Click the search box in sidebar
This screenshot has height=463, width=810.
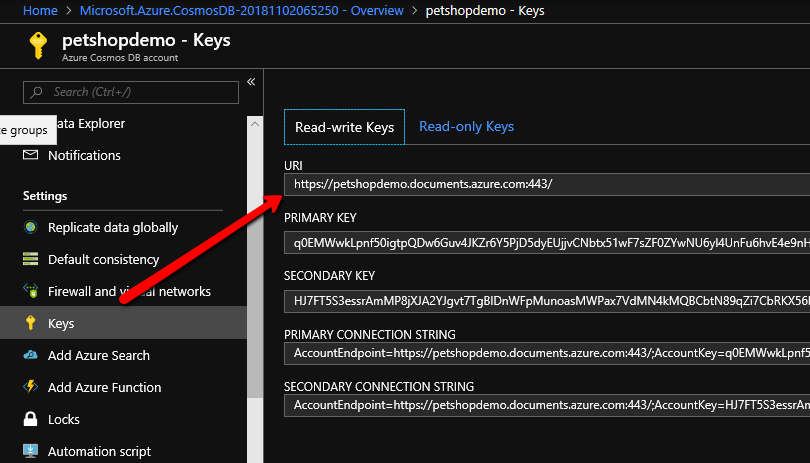[x=131, y=92]
